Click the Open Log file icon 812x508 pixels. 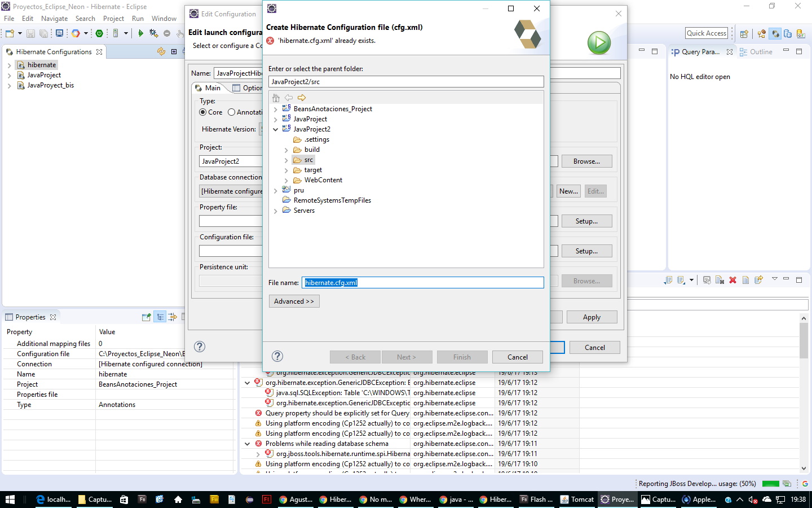click(745, 280)
